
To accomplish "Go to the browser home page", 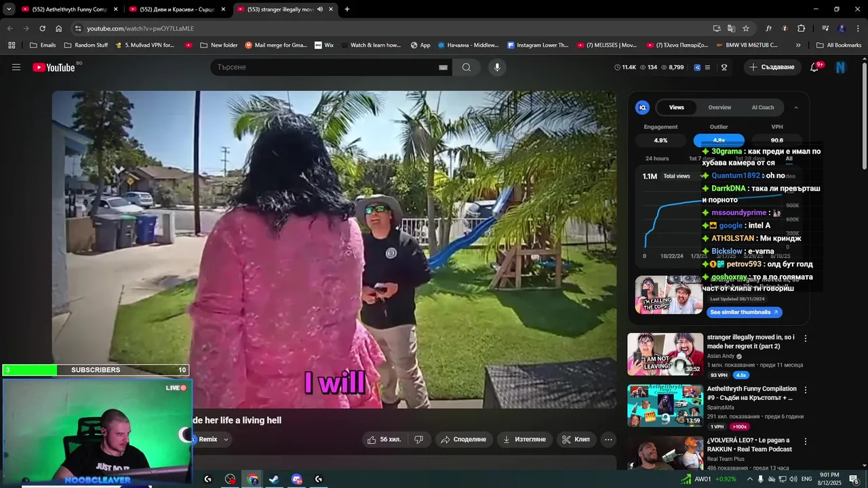I will click(59, 28).
